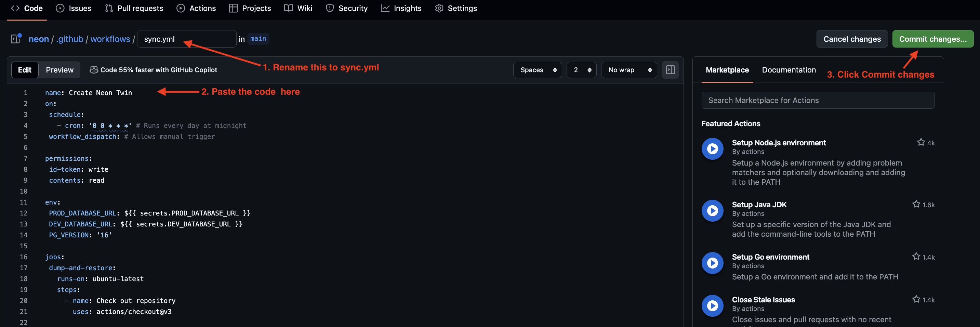This screenshot has width=980, height=327.
Task: Click Cancel changes button
Action: 852,39
